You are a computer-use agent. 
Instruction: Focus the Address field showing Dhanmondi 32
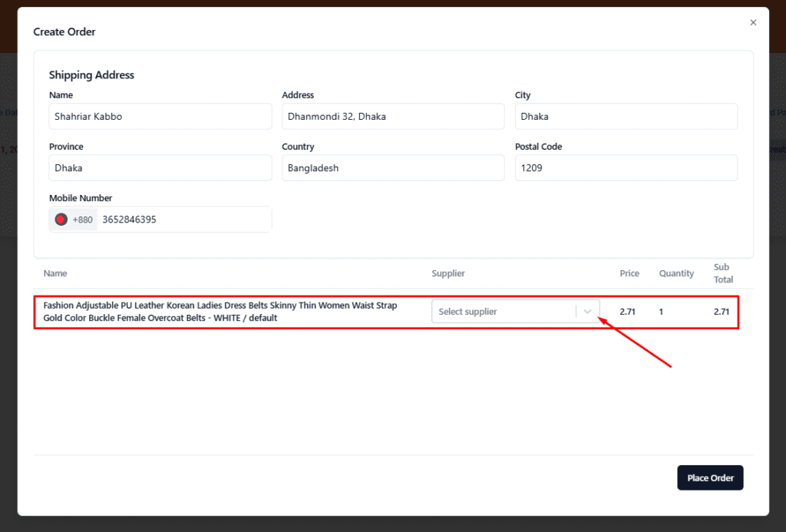pos(393,117)
